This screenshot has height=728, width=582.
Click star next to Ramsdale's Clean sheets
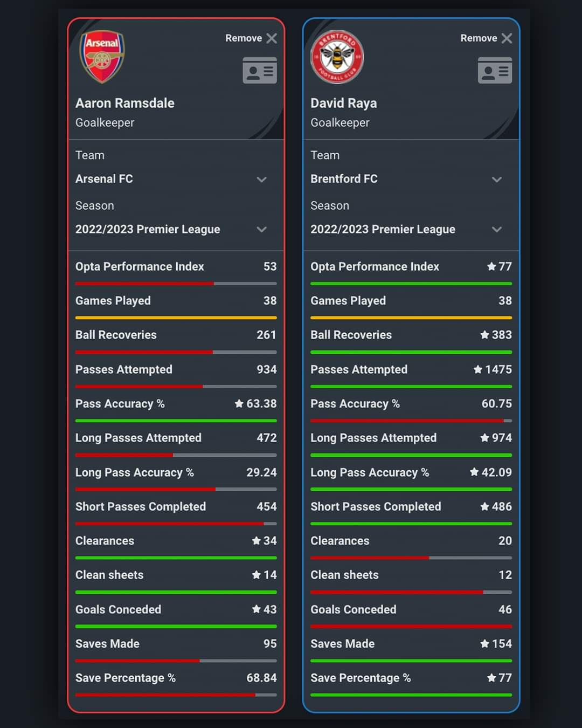257,575
